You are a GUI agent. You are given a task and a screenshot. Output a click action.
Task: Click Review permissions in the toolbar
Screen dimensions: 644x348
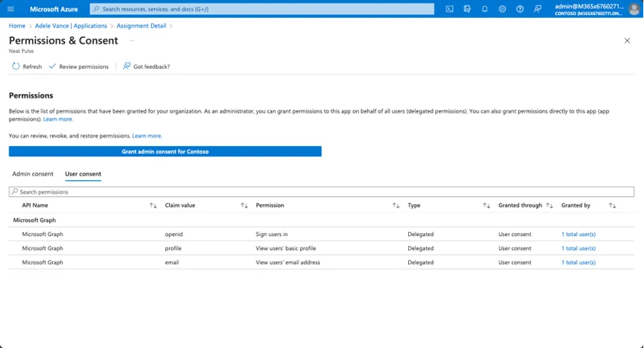coord(78,66)
